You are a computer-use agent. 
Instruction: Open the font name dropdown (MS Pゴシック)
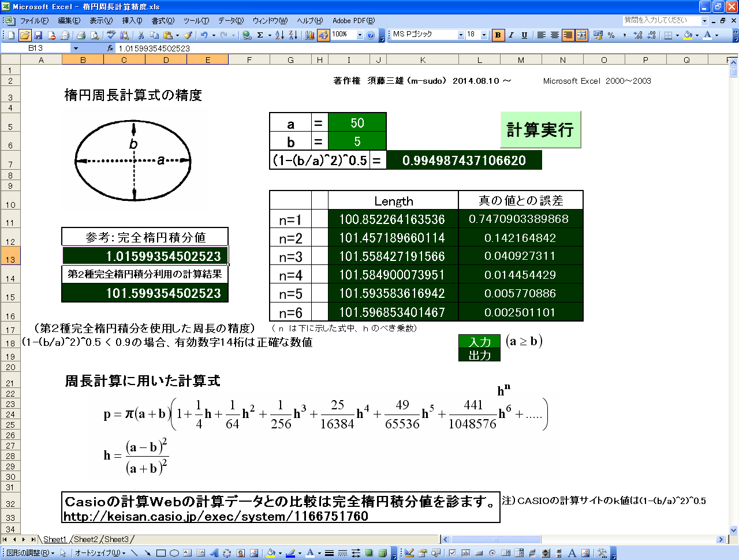(x=461, y=35)
